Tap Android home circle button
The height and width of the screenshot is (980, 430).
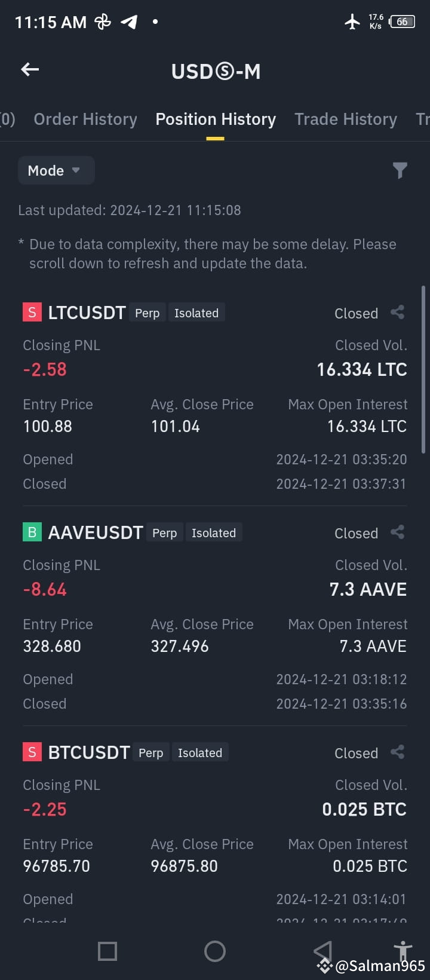tap(215, 951)
